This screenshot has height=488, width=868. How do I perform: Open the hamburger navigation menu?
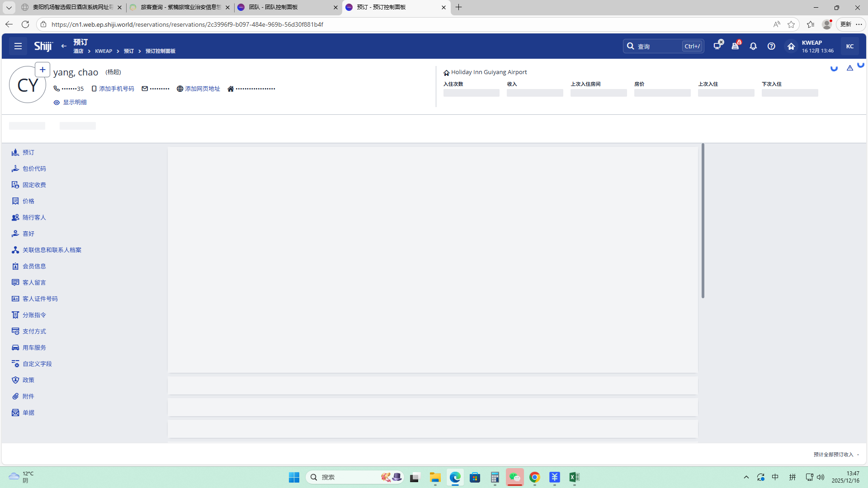18,46
